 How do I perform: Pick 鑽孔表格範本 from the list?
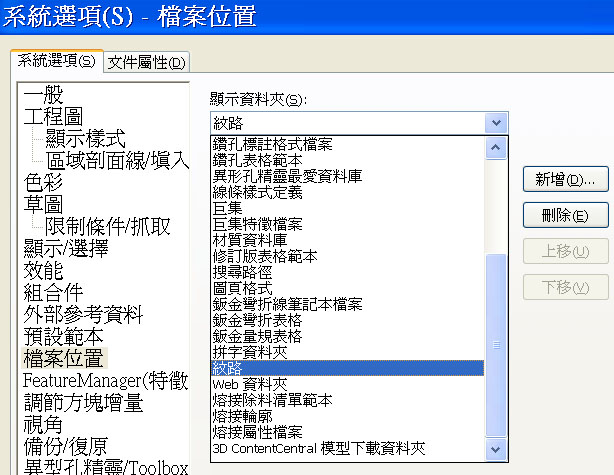(347, 161)
